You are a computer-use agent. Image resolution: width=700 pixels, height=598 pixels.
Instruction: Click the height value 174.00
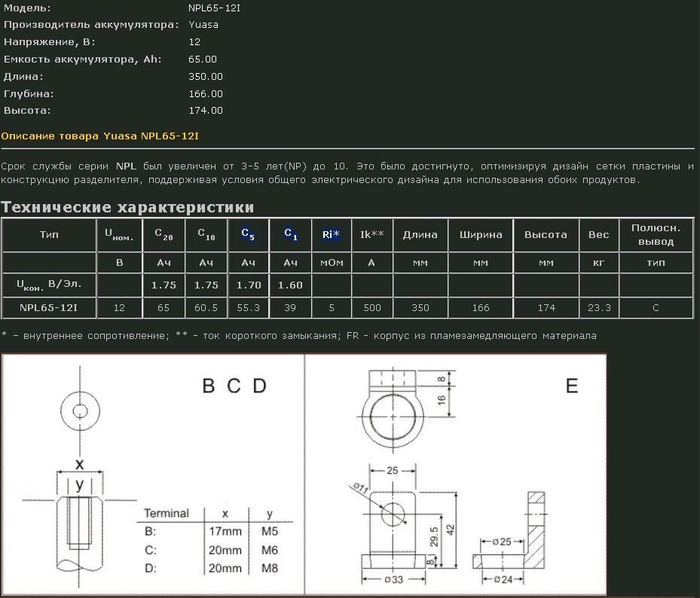[x=206, y=110]
